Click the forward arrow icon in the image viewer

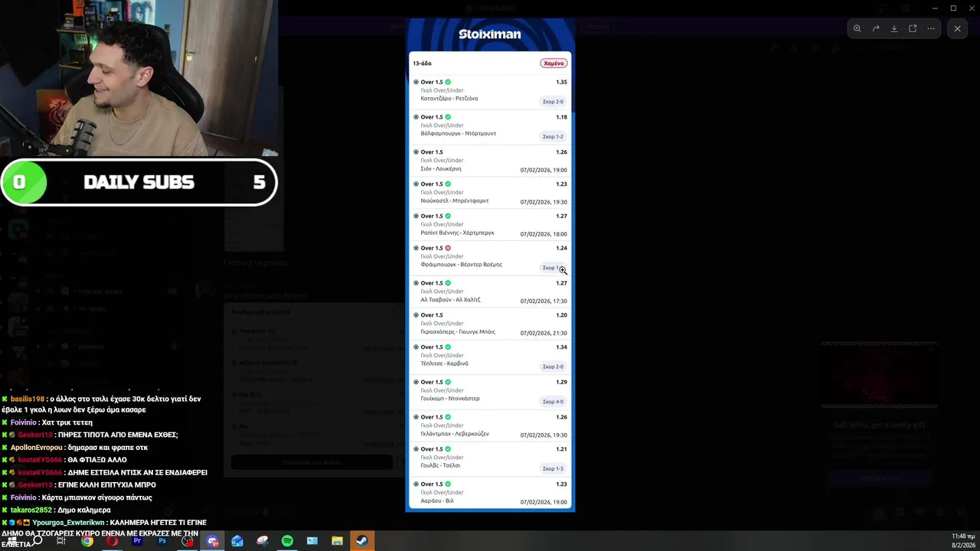click(x=876, y=28)
